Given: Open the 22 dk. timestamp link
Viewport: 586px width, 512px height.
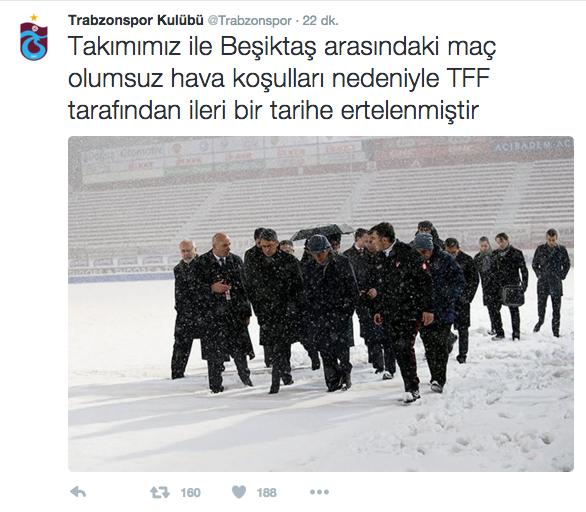Looking at the screenshot, I should pyautogui.click(x=320, y=21).
